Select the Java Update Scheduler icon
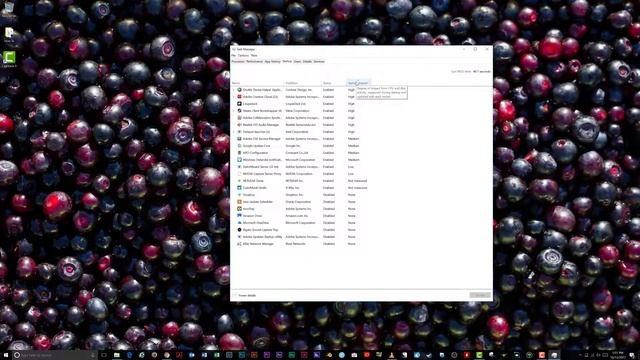 point(239,202)
